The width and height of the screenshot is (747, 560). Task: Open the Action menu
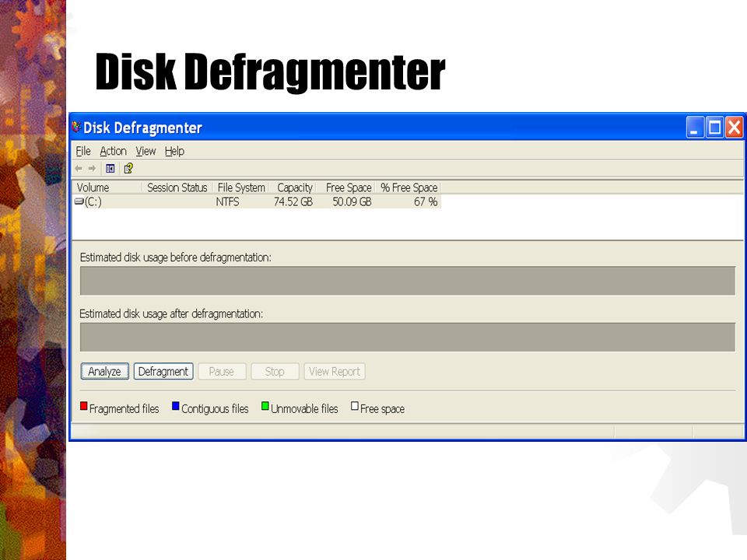(113, 152)
